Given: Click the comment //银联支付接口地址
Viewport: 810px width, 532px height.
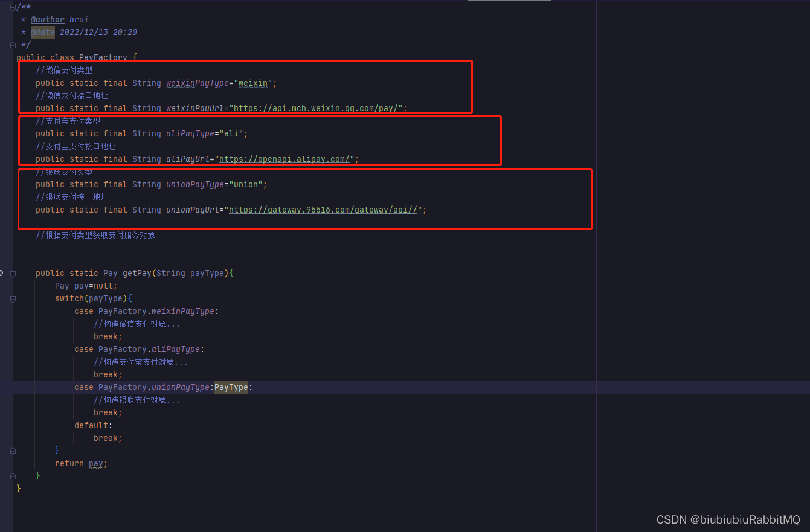Looking at the screenshot, I should point(72,197).
